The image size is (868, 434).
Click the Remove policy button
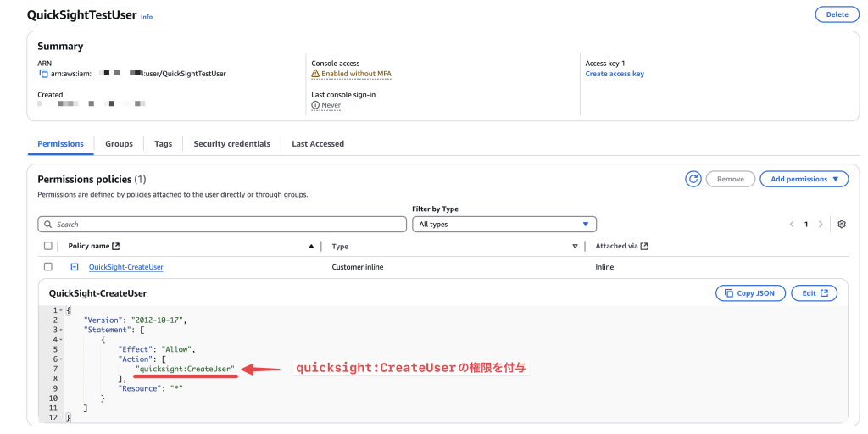(730, 180)
